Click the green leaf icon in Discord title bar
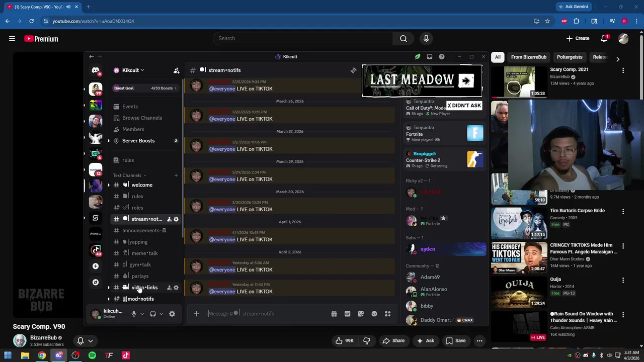Screen dimensions: 644x362 click(418, 57)
